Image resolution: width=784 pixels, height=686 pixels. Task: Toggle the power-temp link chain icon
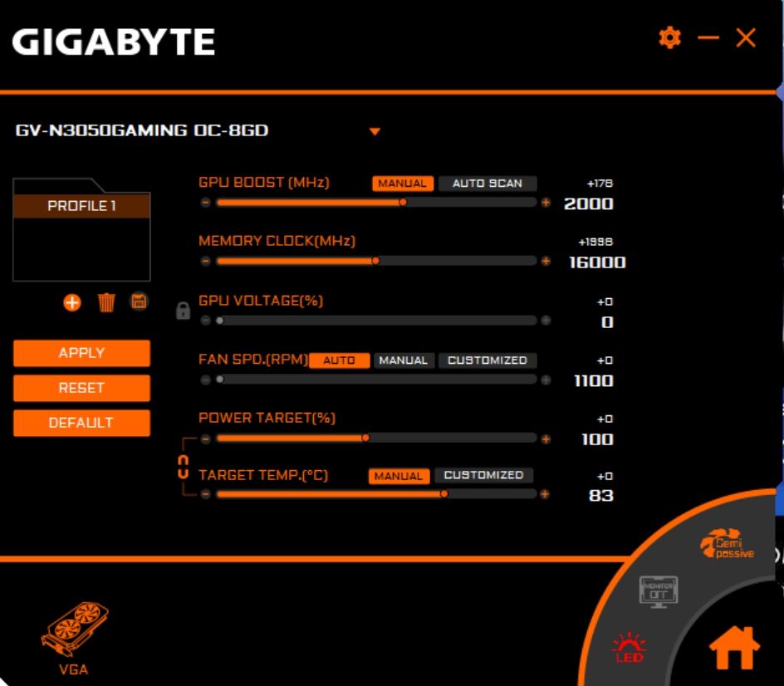pos(184,467)
